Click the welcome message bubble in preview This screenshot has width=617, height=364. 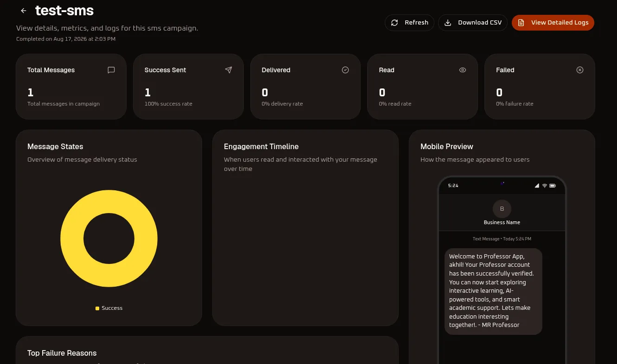point(493,291)
